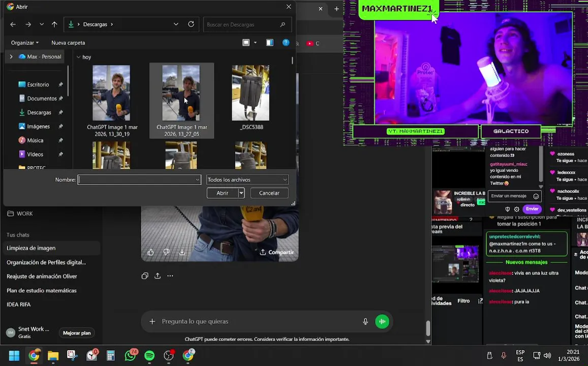Open recent locations chevron beside forward arrow
The width and height of the screenshot is (588, 366).
click(42, 24)
